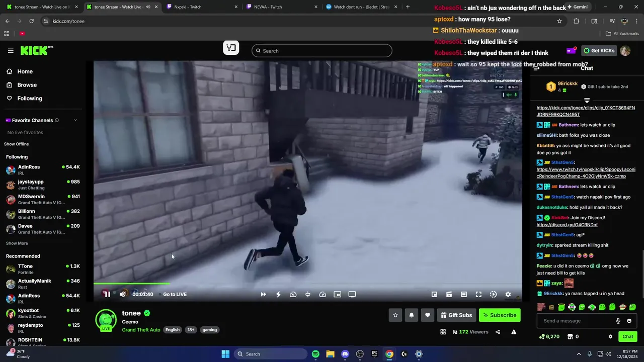
Task: Open Billionn channel in sidebar
Action: [43, 214]
